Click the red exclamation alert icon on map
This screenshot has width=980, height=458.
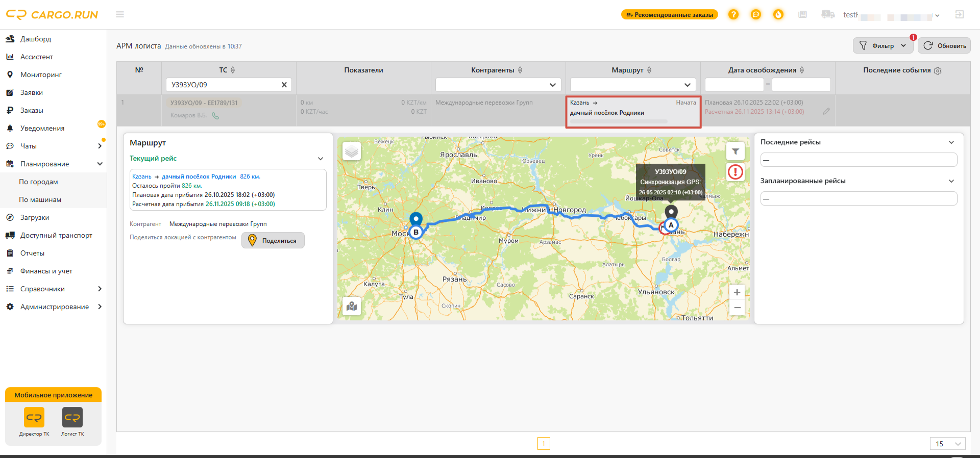tap(736, 172)
